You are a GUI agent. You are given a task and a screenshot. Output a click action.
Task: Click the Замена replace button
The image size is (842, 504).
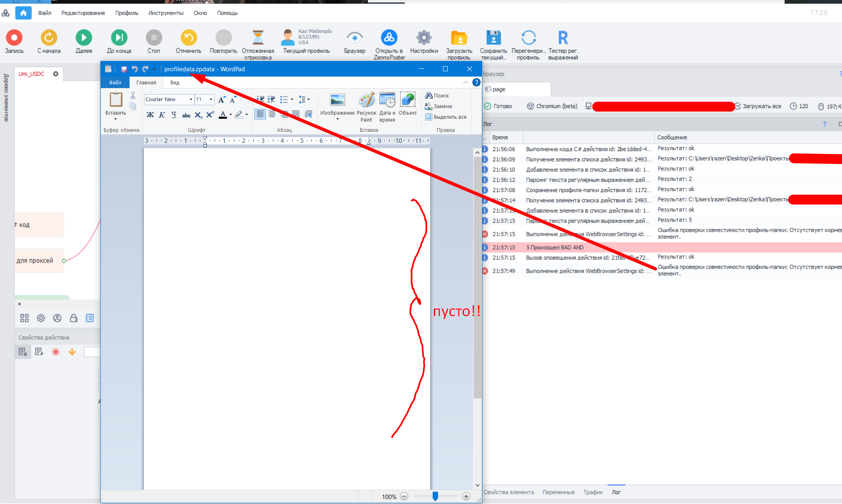click(439, 106)
